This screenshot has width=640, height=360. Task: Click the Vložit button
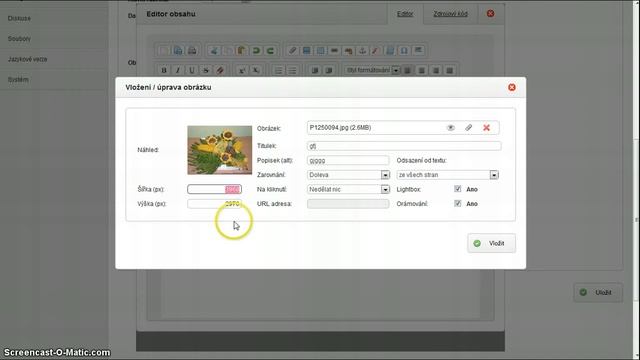click(491, 243)
